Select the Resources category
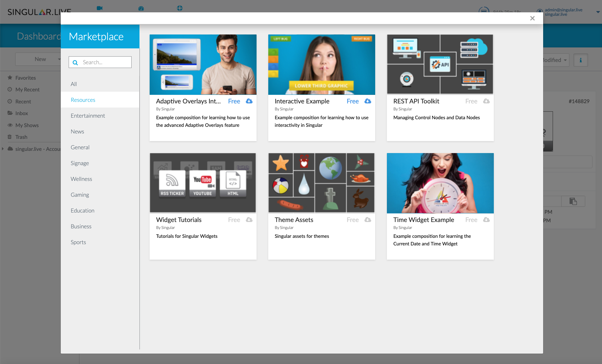Screen dimensions: 602x364 pos(100,100)
